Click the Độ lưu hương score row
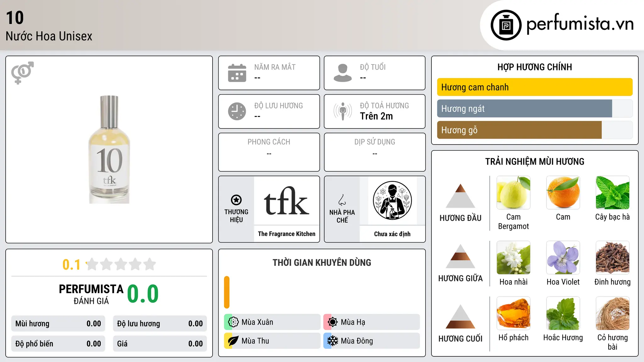The width and height of the screenshot is (644, 362). coord(160,323)
